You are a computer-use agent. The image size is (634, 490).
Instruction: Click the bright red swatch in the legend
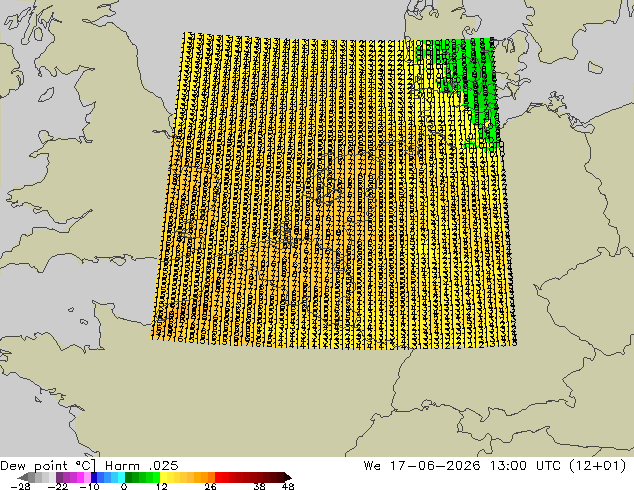tap(218, 477)
